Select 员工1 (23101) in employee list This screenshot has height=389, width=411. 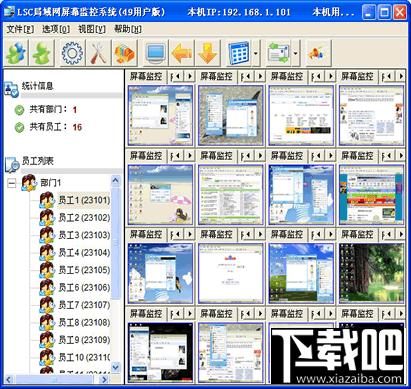click(84, 200)
